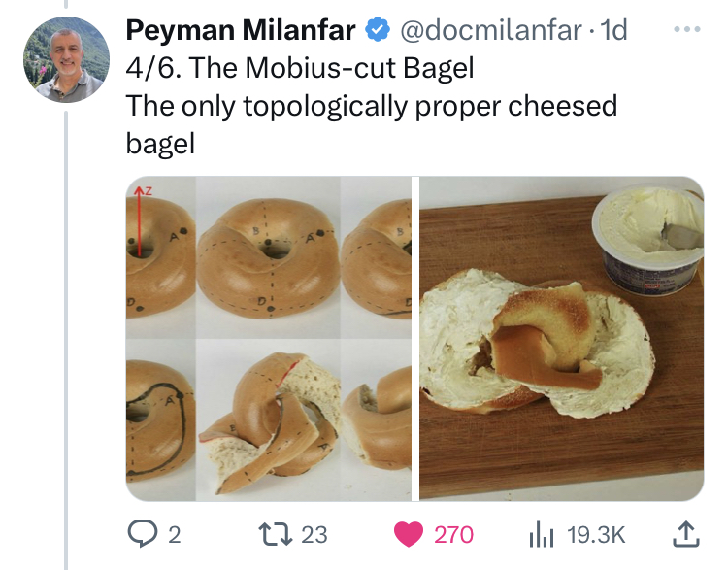Click the Peyman Milanfar display name
The width and height of the screenshot is (728, 570).
pyautogui.click(x=241, y=31)
